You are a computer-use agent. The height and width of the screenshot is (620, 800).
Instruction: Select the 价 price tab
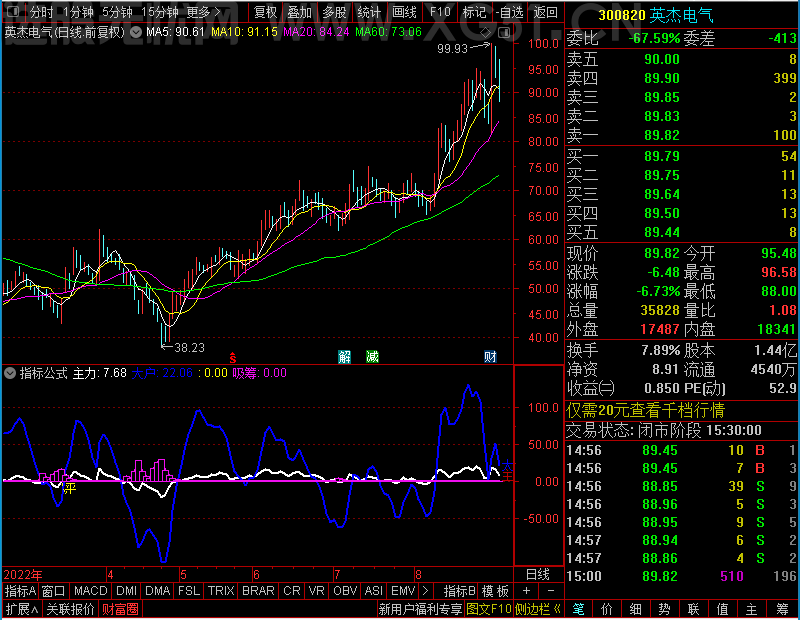(607, 609)
